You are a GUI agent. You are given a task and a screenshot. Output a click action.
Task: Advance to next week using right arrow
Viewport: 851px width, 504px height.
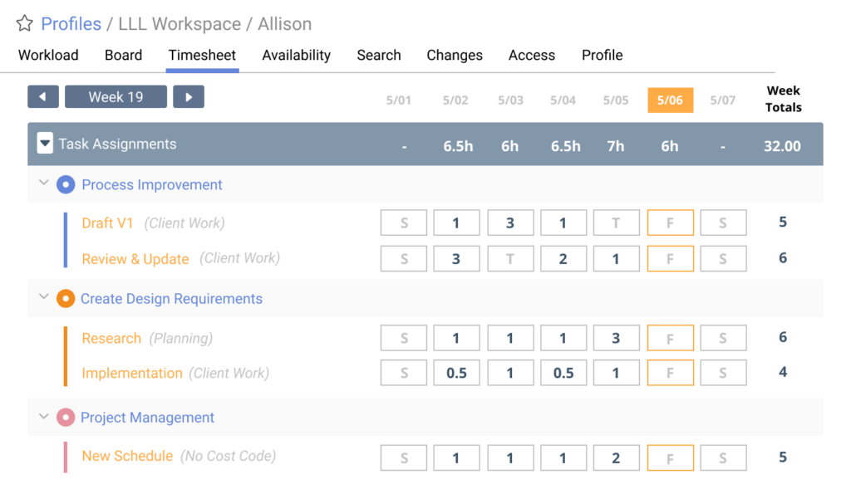189,97
